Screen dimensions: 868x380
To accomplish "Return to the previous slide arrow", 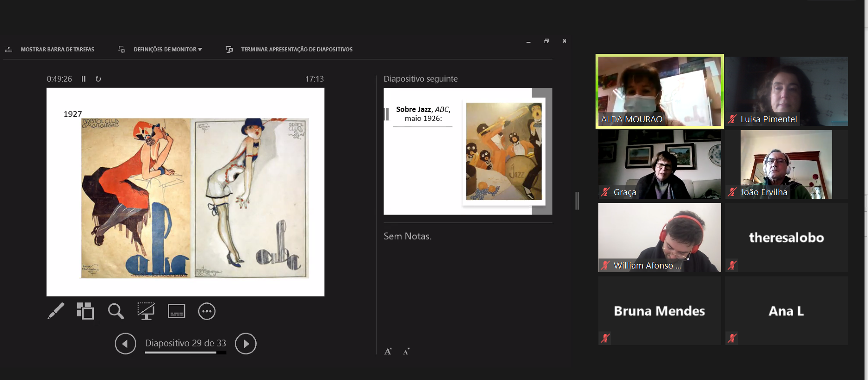I will (126, 344).
